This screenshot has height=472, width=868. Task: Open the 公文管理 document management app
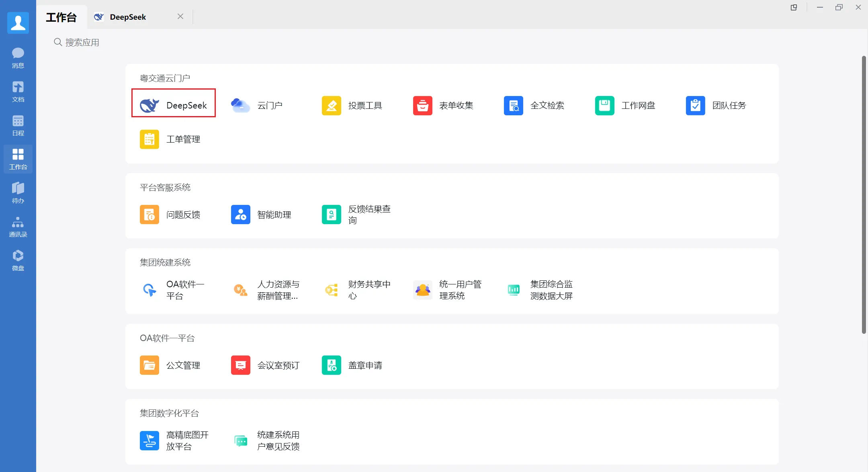pos(170,365)
